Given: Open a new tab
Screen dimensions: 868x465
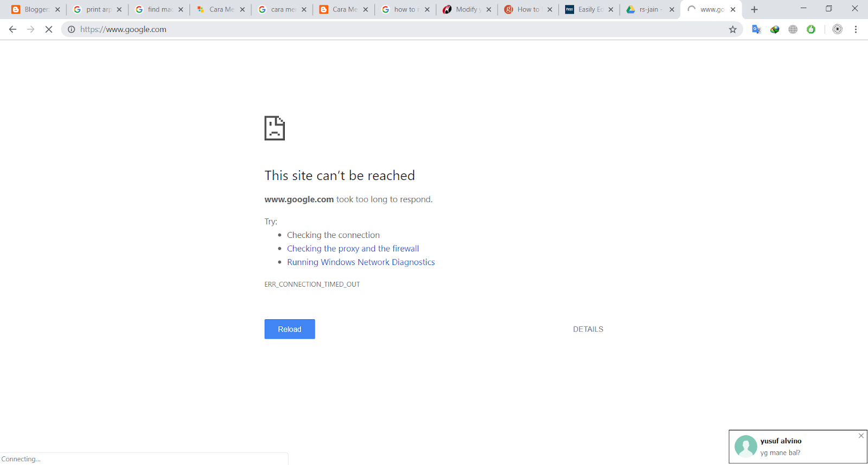Looking at the screenshot, I should [754, 9].
